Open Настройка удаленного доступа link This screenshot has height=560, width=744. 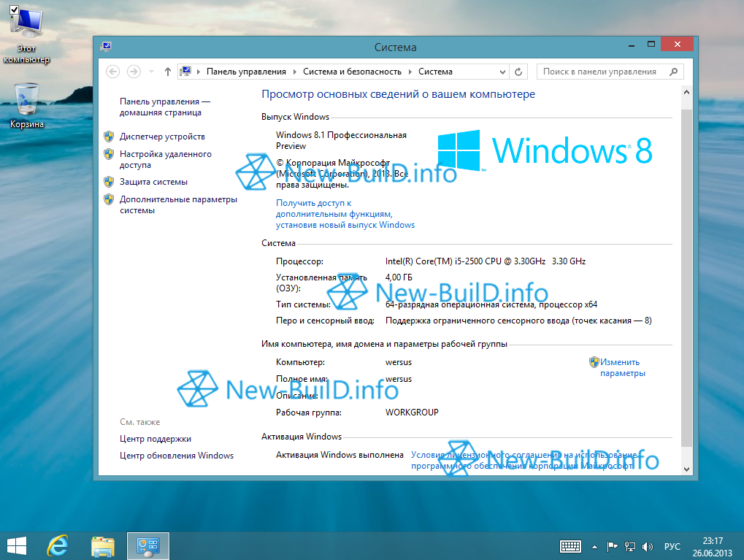click(166, 159)
